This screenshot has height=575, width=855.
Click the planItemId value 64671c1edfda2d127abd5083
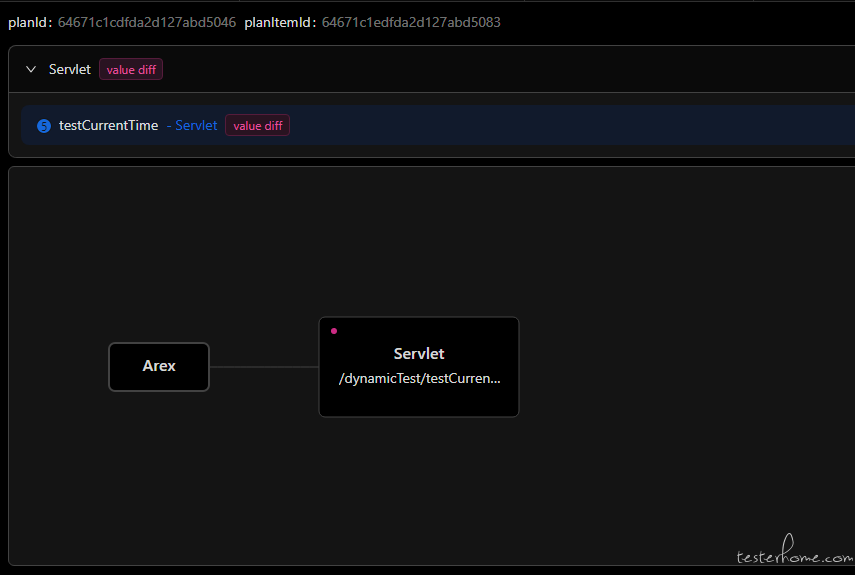(x=411, y=22)
